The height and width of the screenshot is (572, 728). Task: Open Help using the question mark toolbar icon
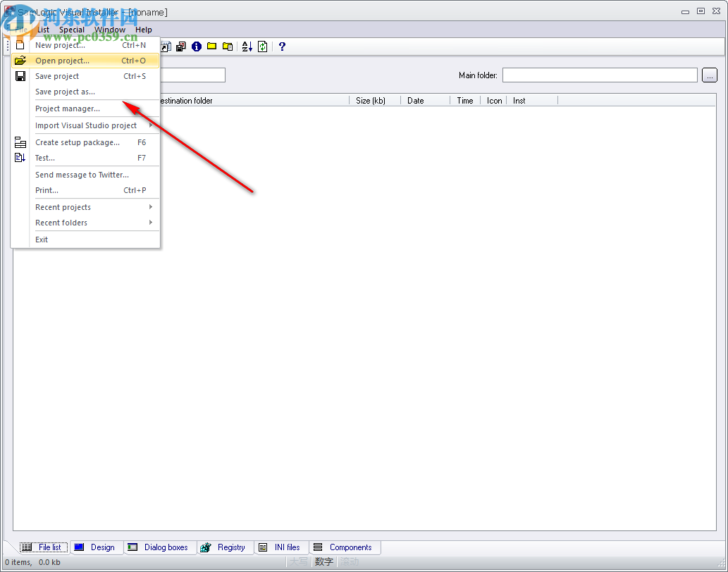click(281, 46)
